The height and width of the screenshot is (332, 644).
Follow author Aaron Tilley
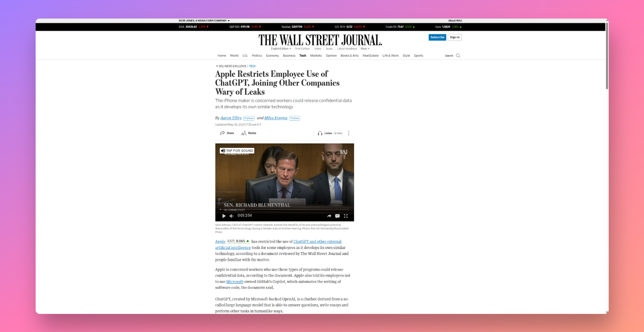click(249, 118)
